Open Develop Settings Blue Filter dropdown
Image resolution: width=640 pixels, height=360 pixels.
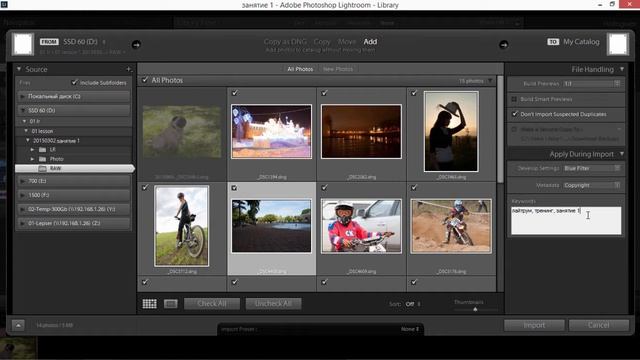coord(592,168)
